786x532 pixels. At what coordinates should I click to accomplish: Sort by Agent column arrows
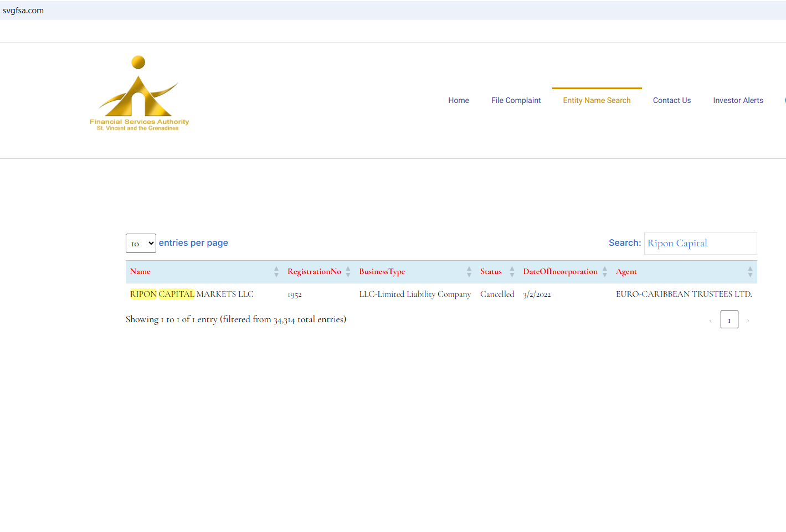tap(750, 272)
